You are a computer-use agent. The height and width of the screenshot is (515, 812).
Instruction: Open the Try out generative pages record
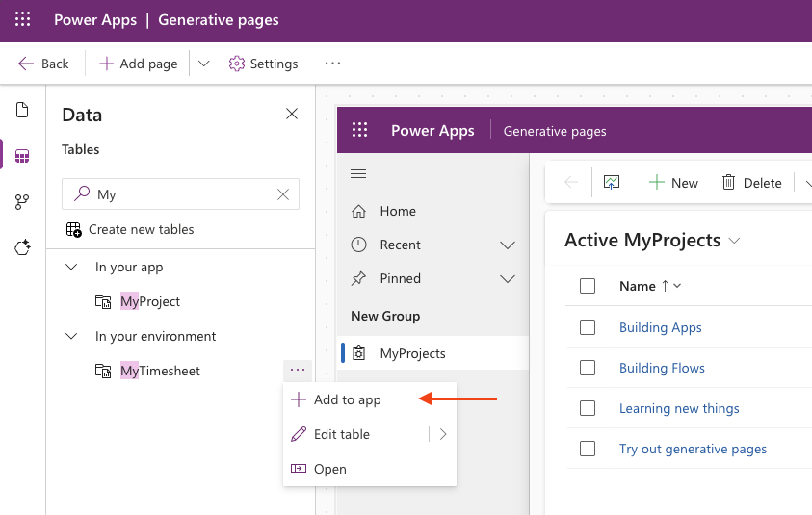693,449
